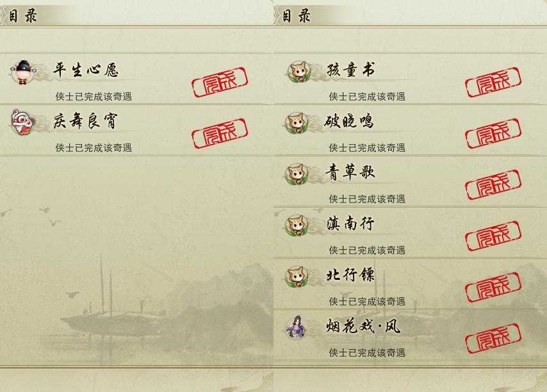Click the cat icon beside 孩童书

(x=298, y=72)
